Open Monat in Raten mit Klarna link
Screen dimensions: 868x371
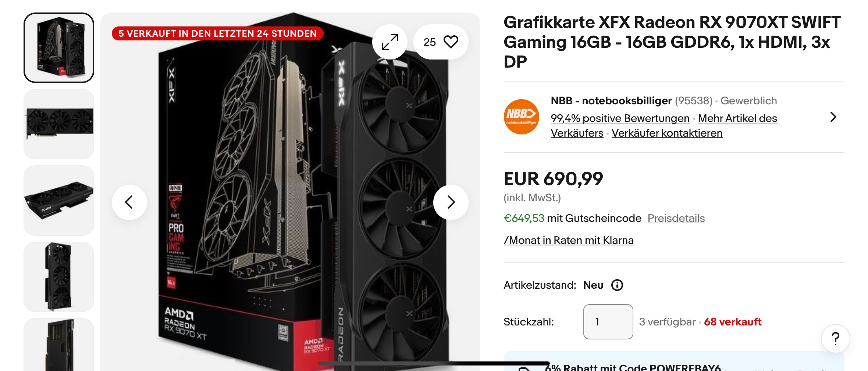(569, 240)
